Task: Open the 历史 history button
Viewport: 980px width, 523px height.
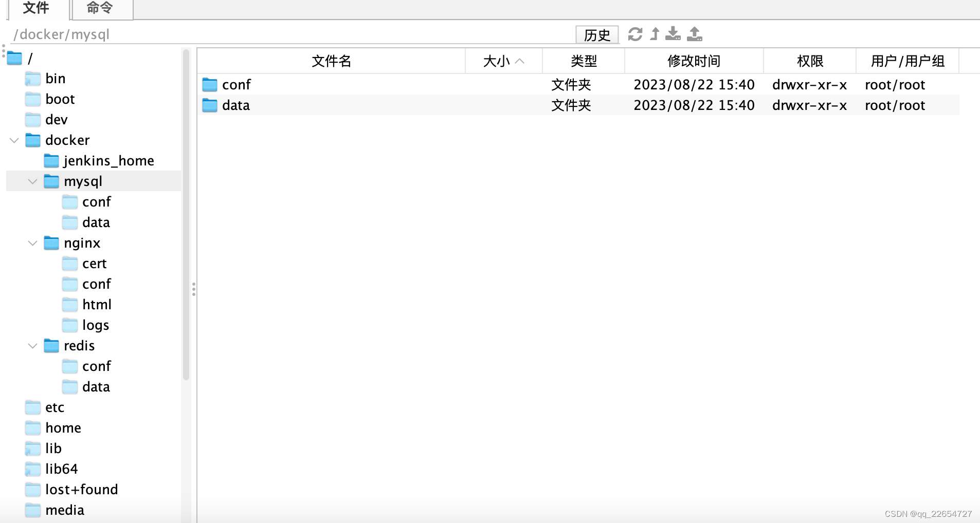Action: pos(597,35)
